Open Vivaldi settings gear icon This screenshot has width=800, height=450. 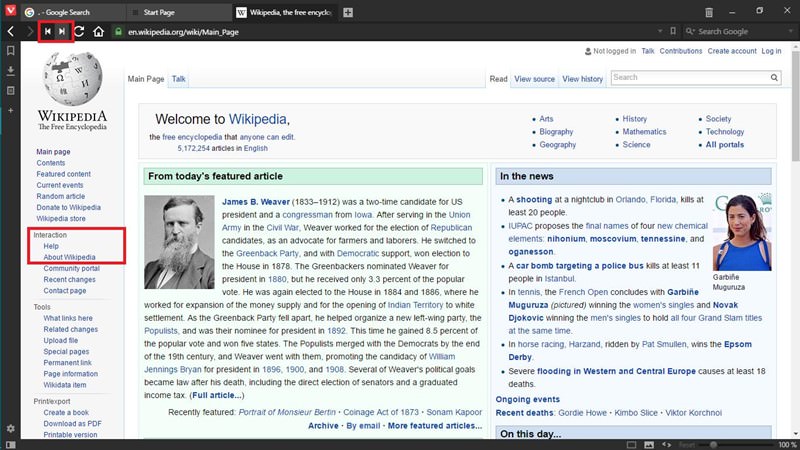10,429
